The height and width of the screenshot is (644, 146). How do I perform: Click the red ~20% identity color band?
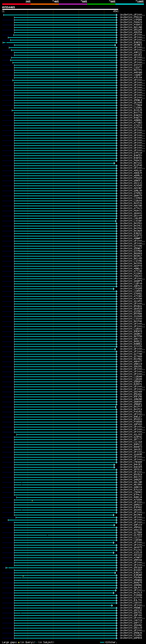[x=16, y=4]
